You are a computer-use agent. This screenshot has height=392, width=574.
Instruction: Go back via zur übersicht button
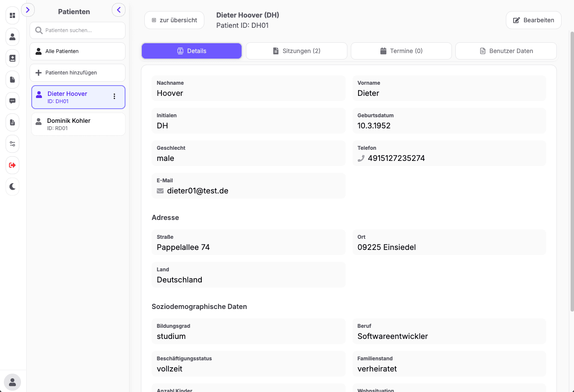click(174, 20)
